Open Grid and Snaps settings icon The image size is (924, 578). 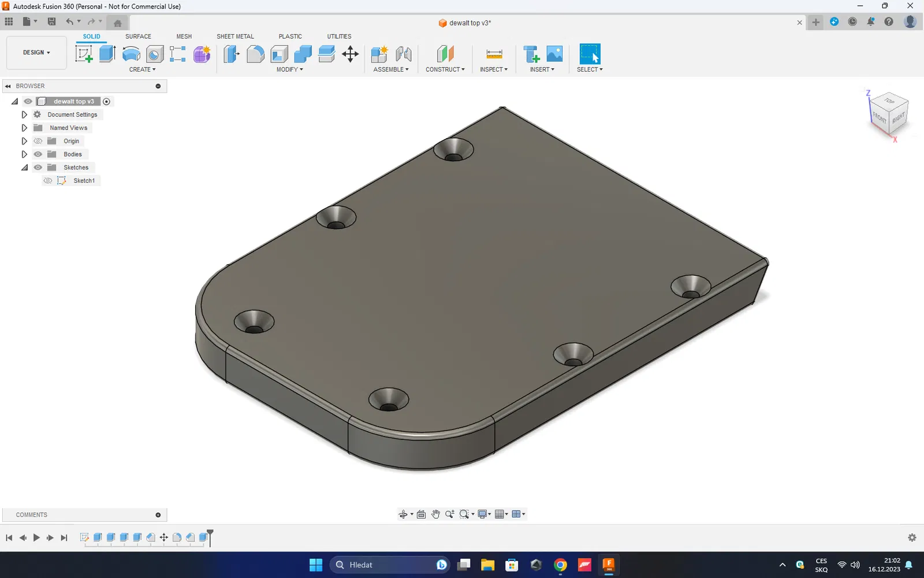click(x=500, y=514)
